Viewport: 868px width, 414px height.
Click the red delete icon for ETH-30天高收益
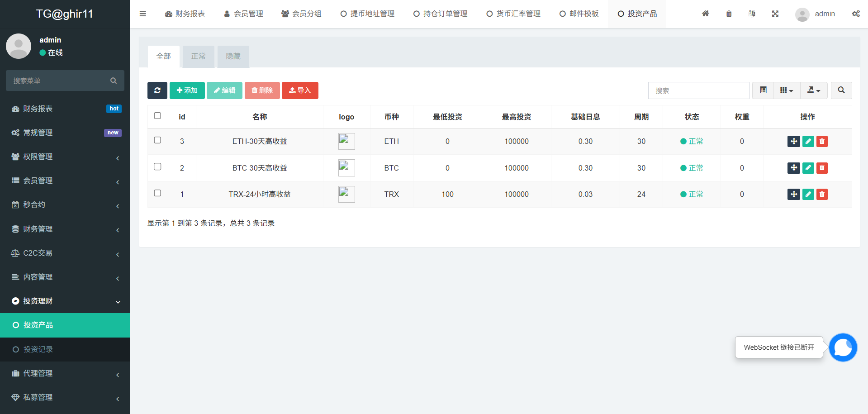[x=822, y=142]
